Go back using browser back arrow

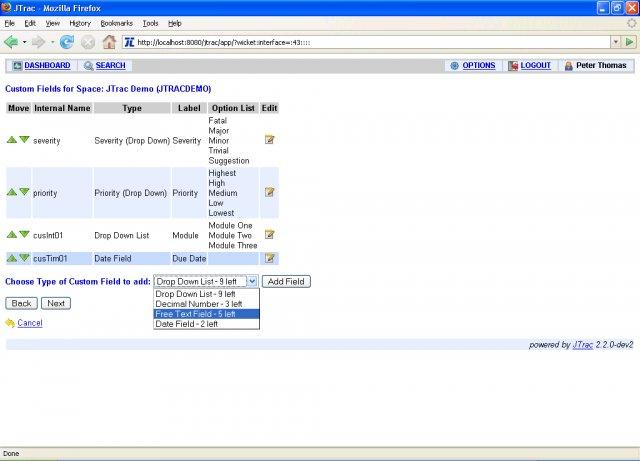pos(12,42)
